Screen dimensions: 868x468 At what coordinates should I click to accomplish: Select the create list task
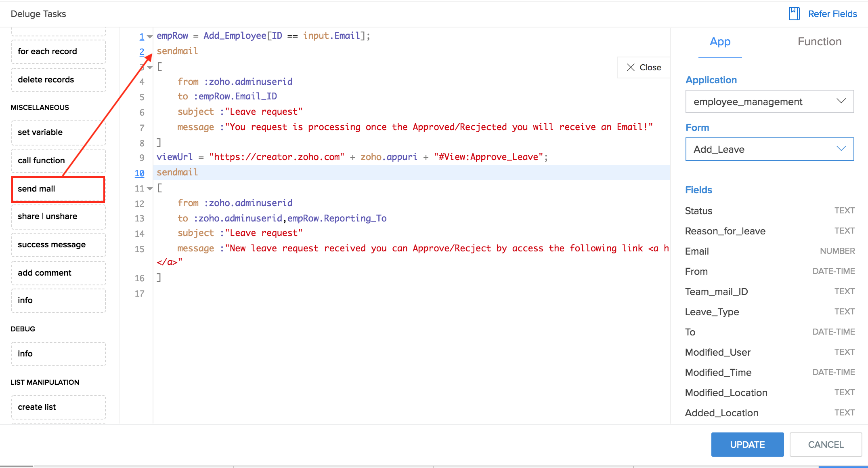pyautogui.click(x=58, y=407)
